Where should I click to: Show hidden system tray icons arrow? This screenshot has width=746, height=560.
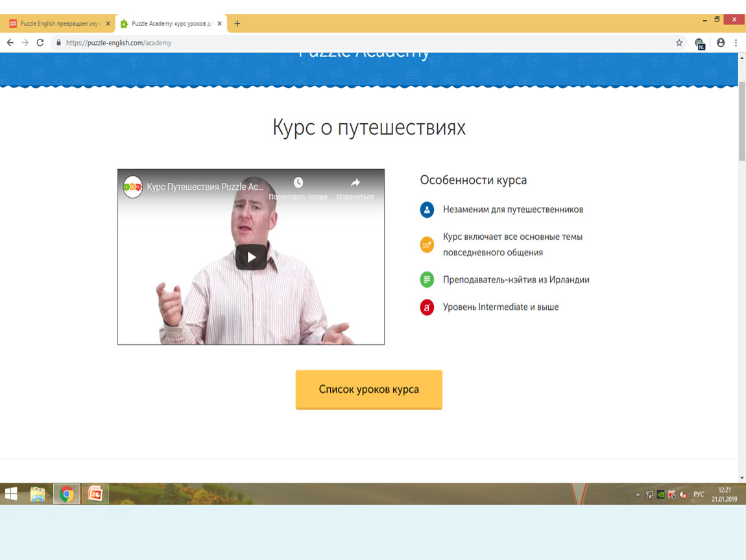click(638, 495)
